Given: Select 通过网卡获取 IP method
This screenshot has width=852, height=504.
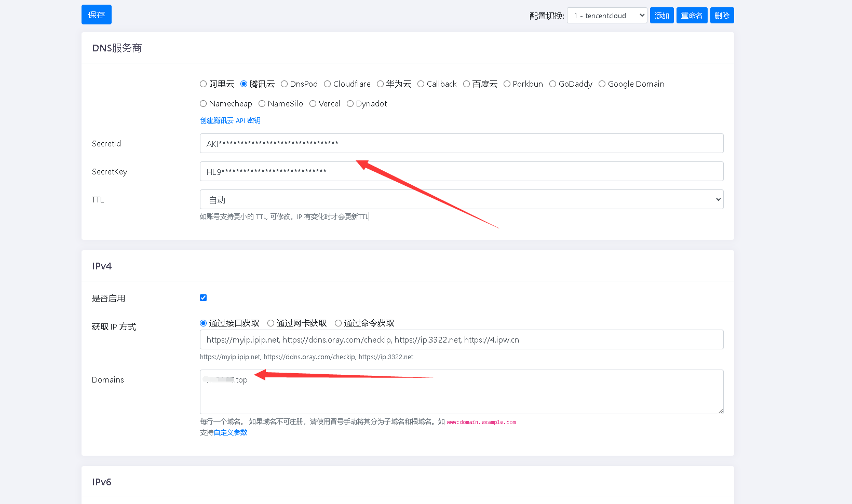Looking at the screenshot, I should pyautogui.click(x=271, y=322).
